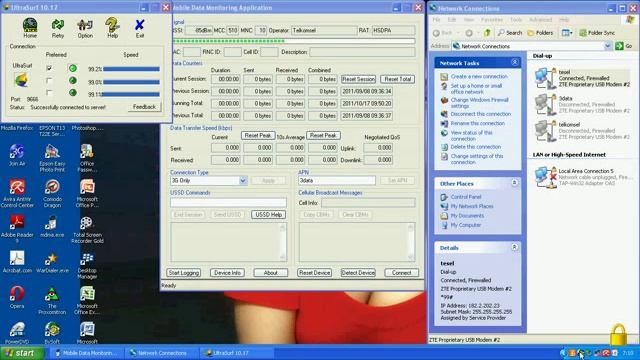Click the Windows Start button
This screenshot has height=360, width=640.
(22, 353)
